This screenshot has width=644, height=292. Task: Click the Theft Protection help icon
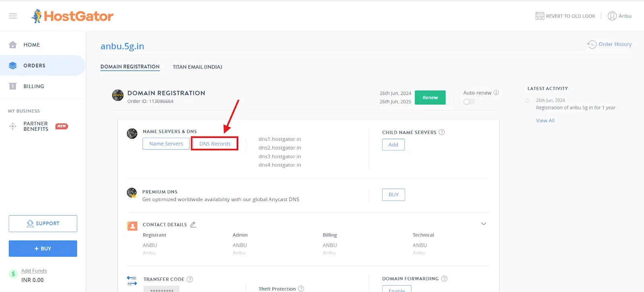tap(301, 289)
